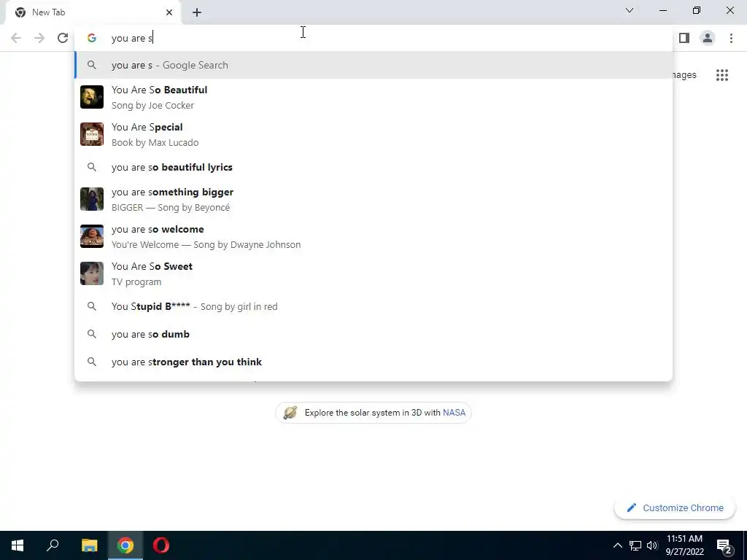The width and height of the screenshot is (747, 560).
Task: Pick 'you are so welcome' suggestion
Action: click(373, 236)
